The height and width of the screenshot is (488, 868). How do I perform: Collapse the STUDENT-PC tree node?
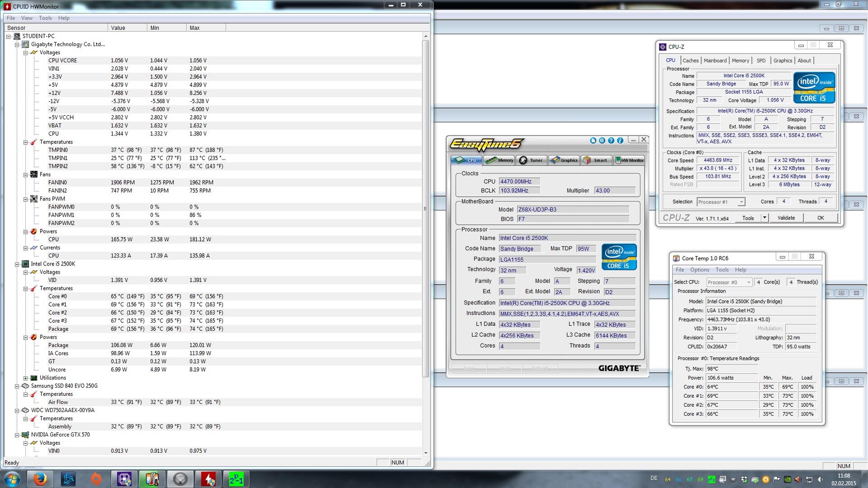click(9, 36)
